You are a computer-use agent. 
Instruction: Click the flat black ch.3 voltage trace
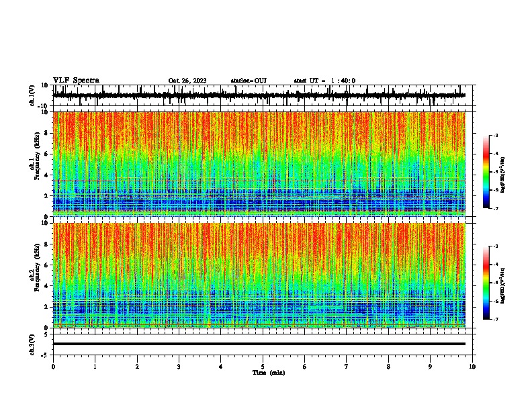(259, 344)
